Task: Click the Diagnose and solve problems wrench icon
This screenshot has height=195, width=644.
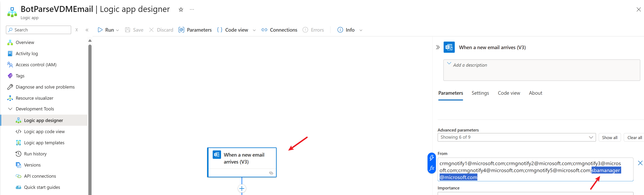Action: 10,87
